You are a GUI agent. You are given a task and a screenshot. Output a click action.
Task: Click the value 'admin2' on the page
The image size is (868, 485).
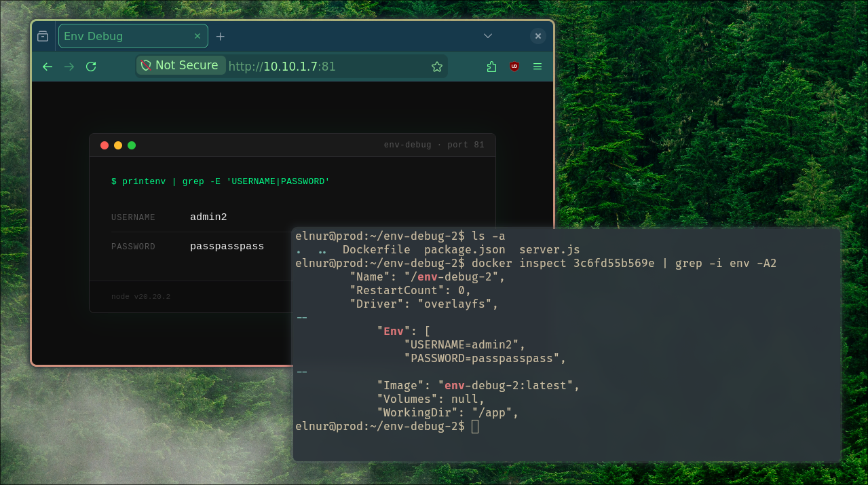(208, 217)
